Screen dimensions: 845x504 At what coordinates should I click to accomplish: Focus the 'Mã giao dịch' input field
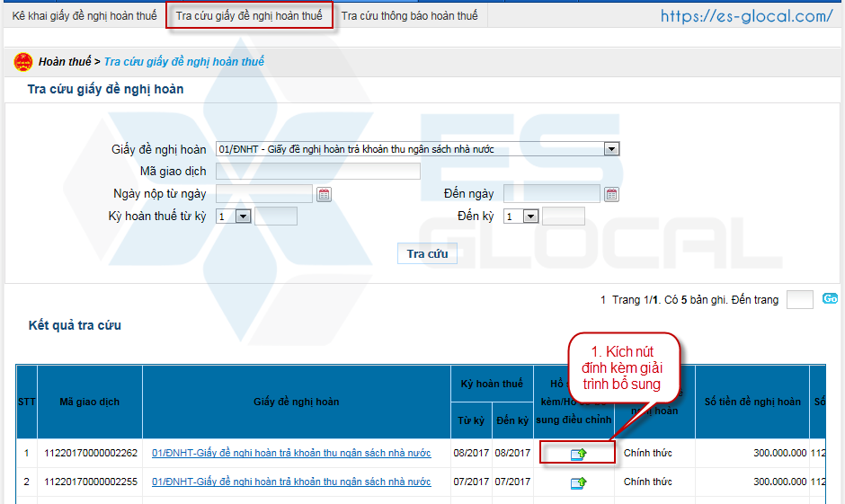pos(318,172)
